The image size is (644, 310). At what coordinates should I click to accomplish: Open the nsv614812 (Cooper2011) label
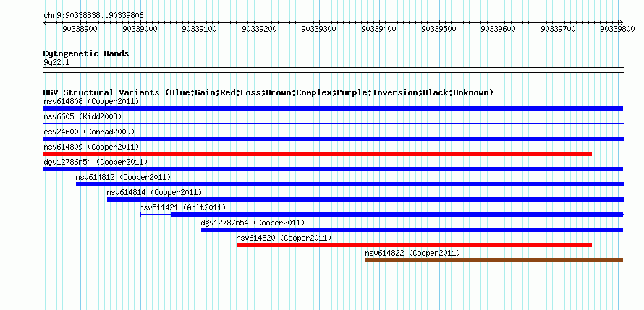(123, 177)
